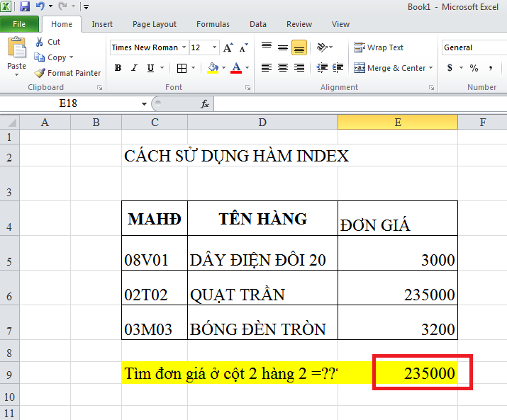Select column E header

(x=398, y=122)
